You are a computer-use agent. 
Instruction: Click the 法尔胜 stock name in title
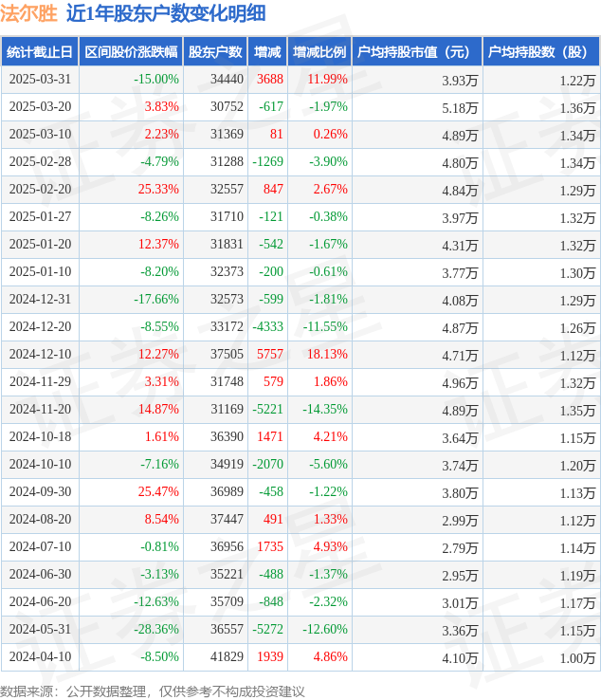tap(28, 13)
